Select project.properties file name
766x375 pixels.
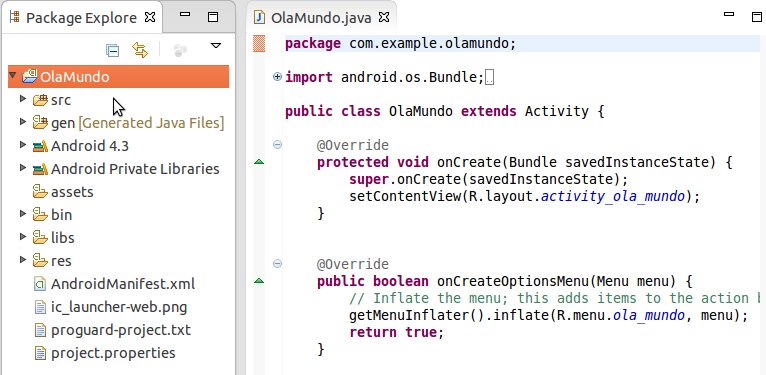click(x=113, y=353)
